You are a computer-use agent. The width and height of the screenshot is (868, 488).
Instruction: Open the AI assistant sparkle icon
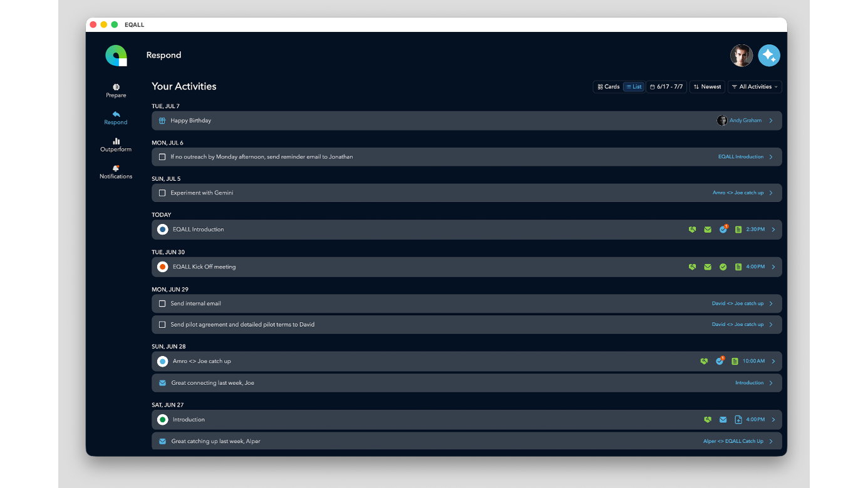(769, 55)
